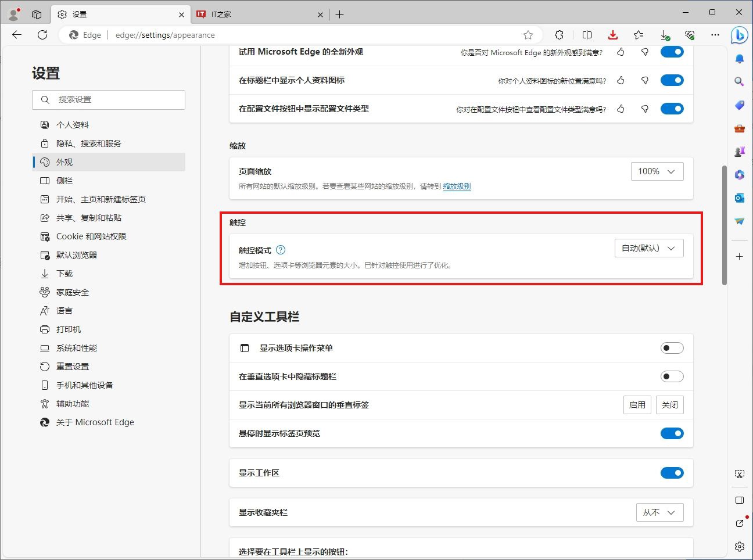The width and height of the screenshot is (753, 560).
Task: Open the Microsoft 365 sidebar app
Action: 739,175
